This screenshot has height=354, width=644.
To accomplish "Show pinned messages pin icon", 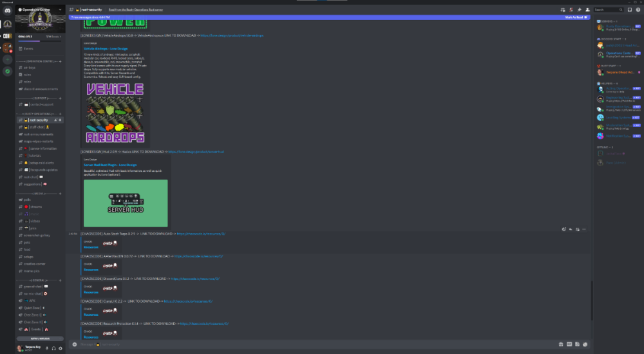I will (x=579, y=10).
